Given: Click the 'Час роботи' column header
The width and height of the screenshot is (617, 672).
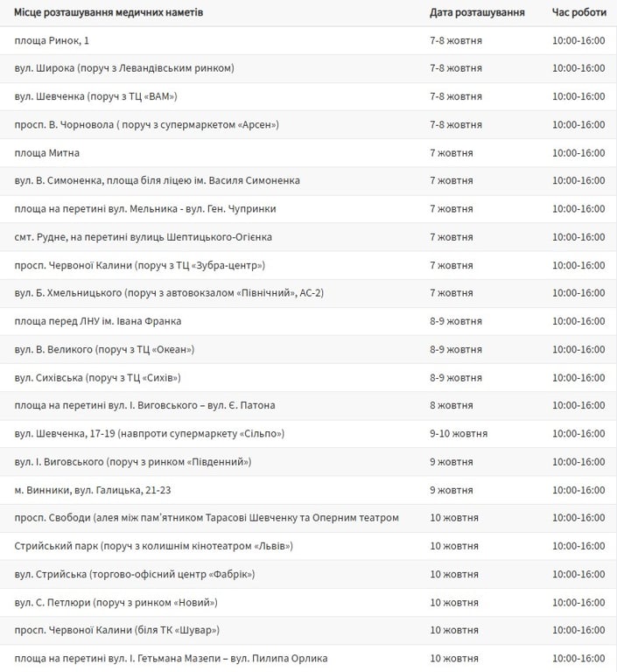Looking at the screenshot, I should [x=578, y=13].
